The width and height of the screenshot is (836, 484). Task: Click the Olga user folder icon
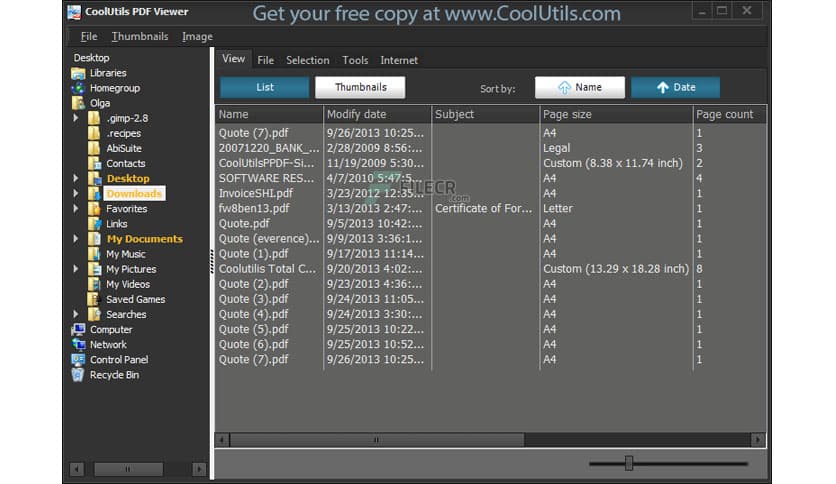78,103
